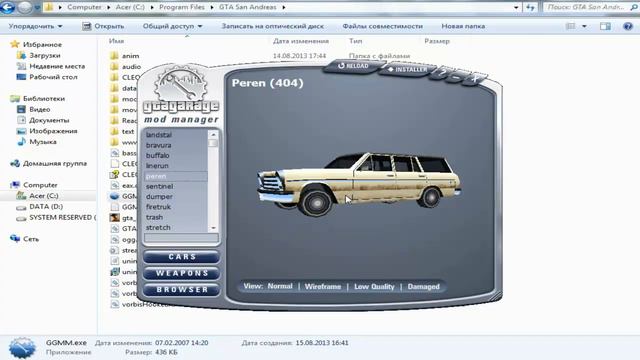640x360 pixels.
Task: Select Low Quality view mode
Action: coord(374,287)
